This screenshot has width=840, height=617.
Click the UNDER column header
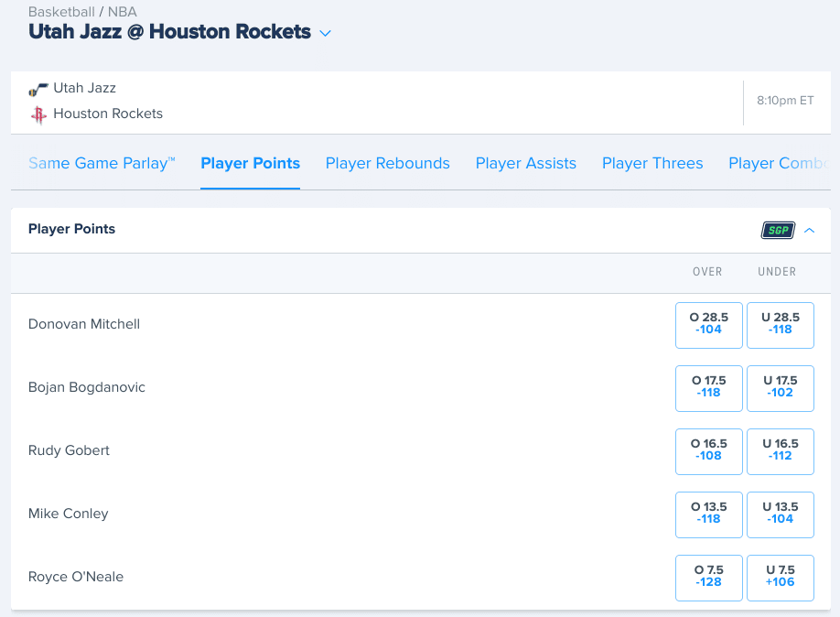pos(777,272)
